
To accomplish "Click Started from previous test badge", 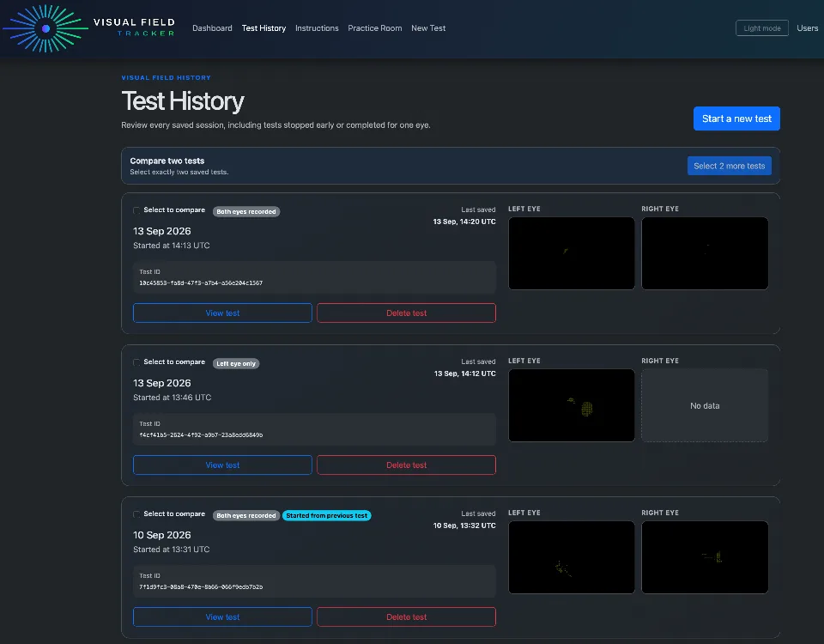I will 326,515.
